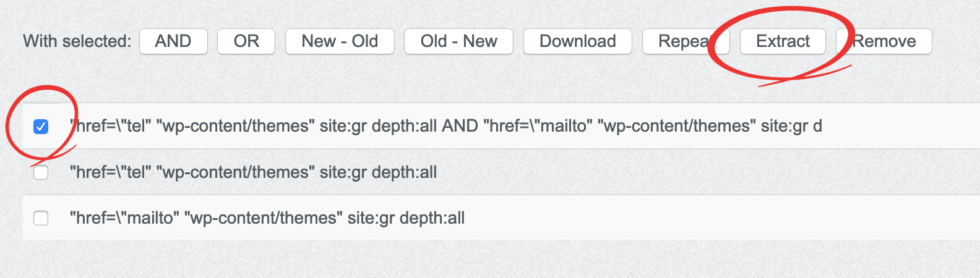Open the combined tel AND mailto query
The image size is (980, 278).
point(433,126)
